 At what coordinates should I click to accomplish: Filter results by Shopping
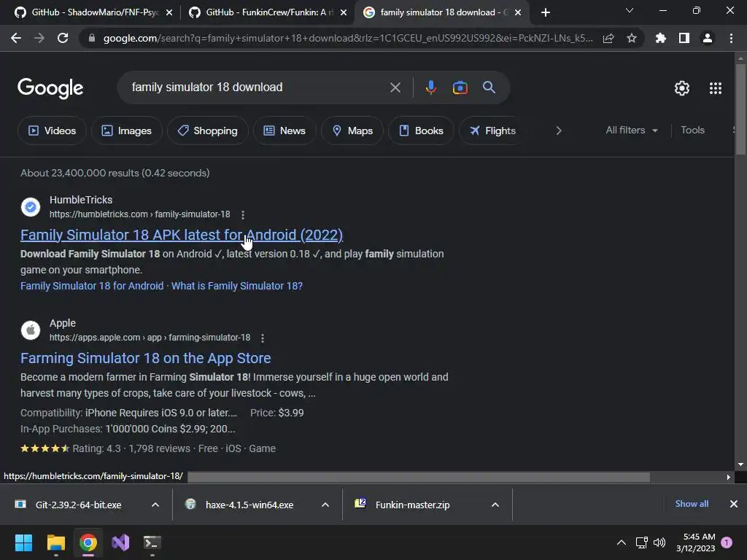[x=207, y=131]
